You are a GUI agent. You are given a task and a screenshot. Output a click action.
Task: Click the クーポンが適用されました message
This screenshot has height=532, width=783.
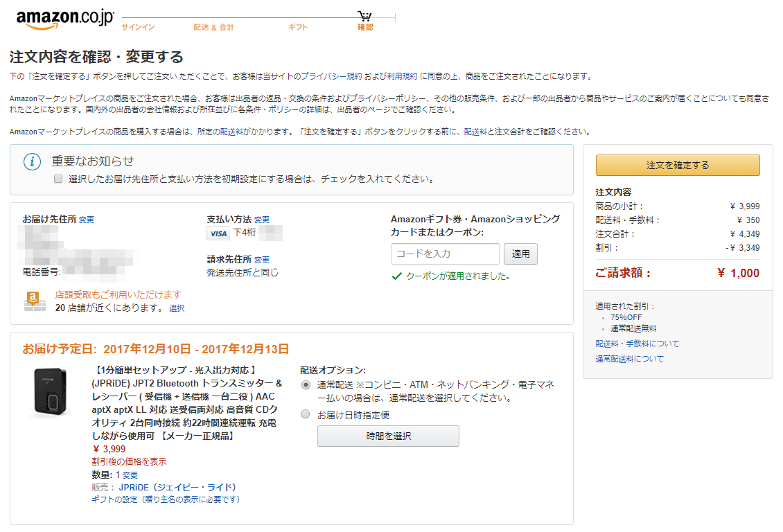[x=458, y=276]
